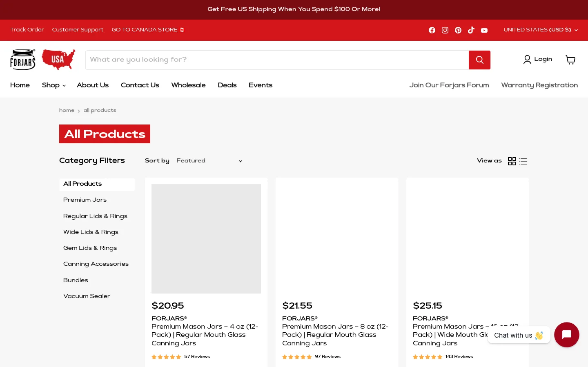Filter by Gem Lids & Rings

point(90,248)
